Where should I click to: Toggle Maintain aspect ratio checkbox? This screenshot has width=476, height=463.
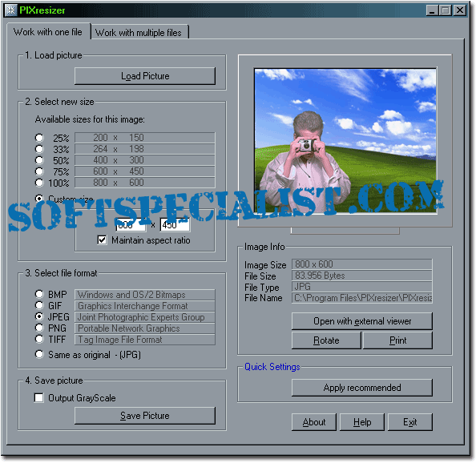point(102,240)
